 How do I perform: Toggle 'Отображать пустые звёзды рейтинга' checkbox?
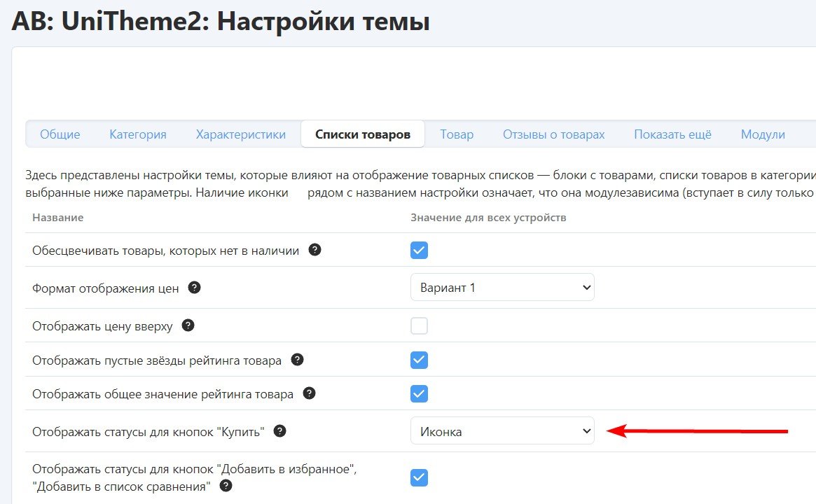click(419, 360)
